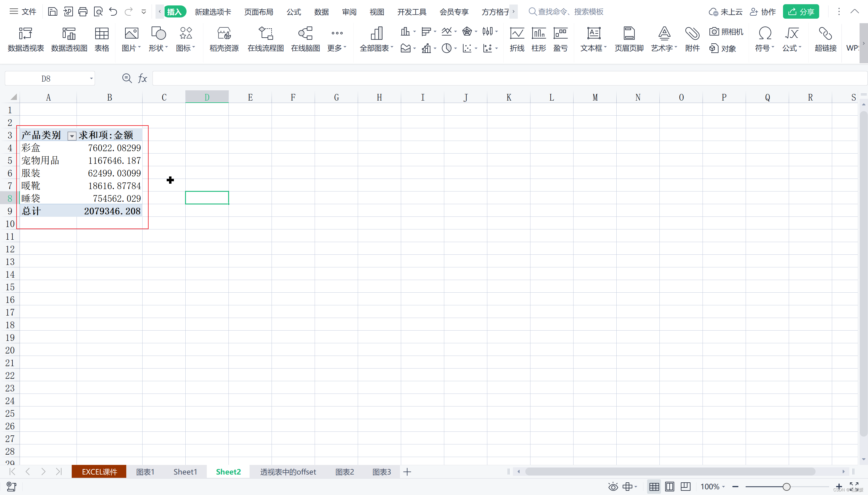Insert a table (表格)
The width and height of the screenshot is (868, 495).
pyautogui.click(x=102, y=39)
